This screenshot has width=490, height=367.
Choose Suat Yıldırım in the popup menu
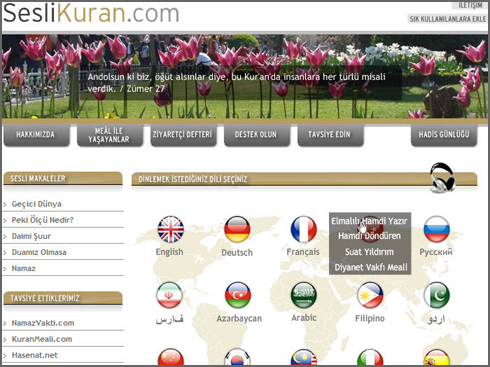tap(369, 252)
